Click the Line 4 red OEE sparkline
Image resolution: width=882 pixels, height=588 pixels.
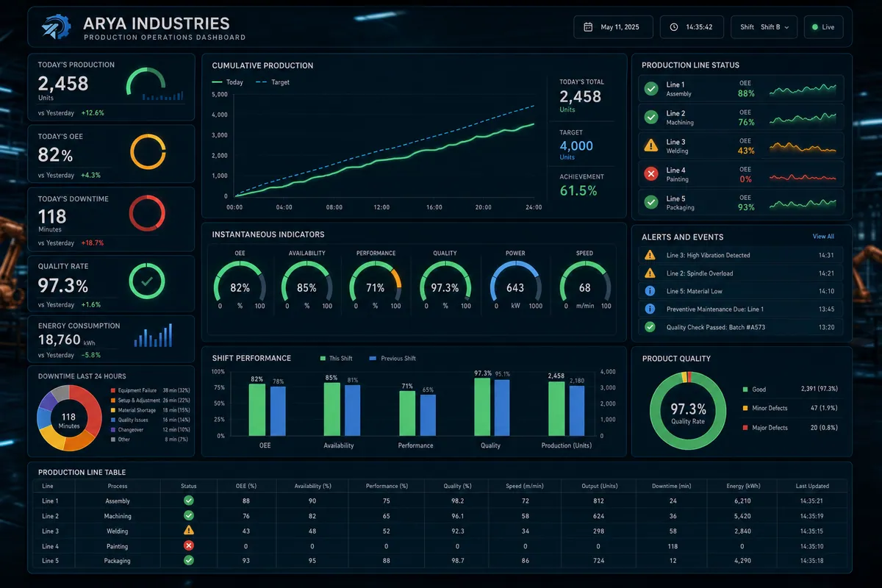point(803,176)
